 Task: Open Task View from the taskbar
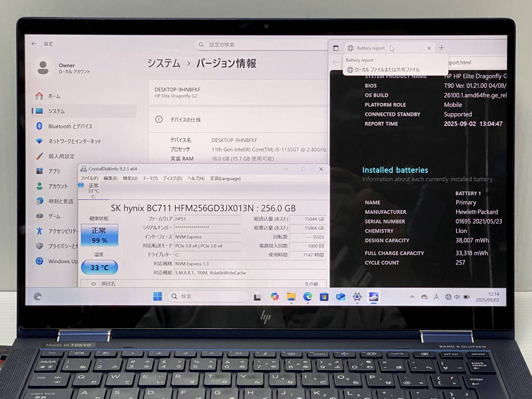click(x=257, y=297)
